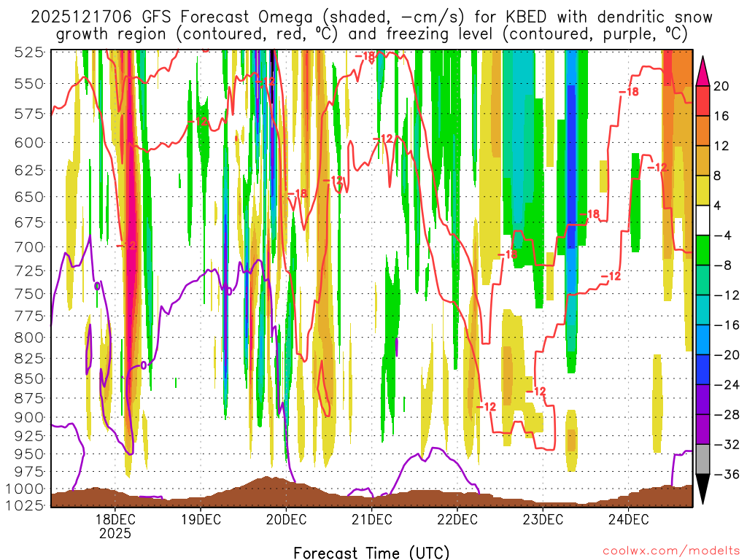Pick the pink top arrow of the colorbar
The height and width of the screenshot is (560, 747).
click(x=703, y=71)
